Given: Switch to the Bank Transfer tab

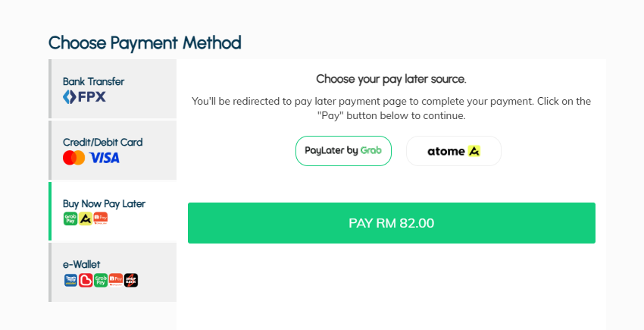Looking at the screenshot, I should (x=113, y=89).
